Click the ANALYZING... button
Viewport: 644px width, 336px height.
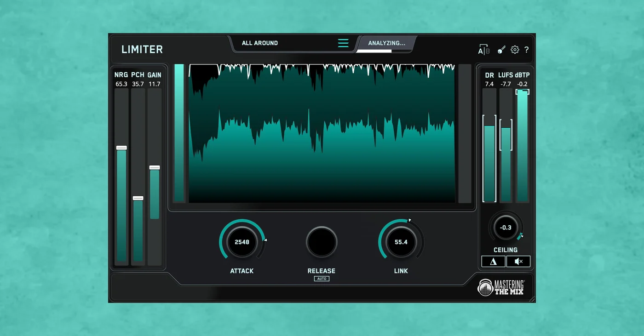click(387, 43)
